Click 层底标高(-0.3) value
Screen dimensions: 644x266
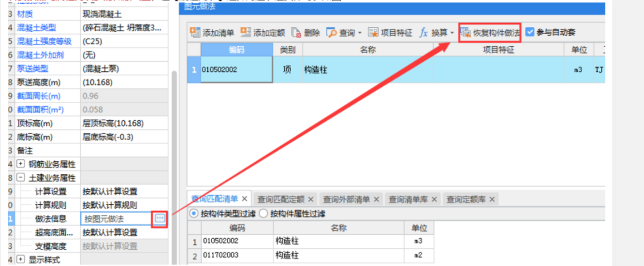[108, 137]
